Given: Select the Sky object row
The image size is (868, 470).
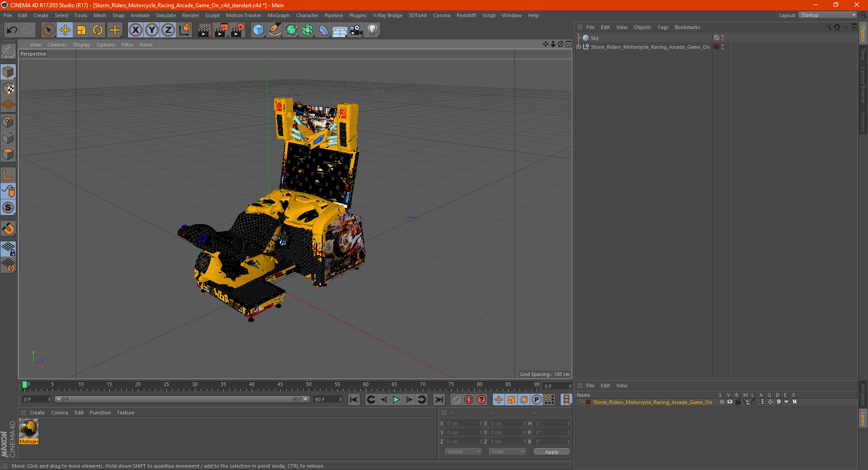Looking at the screenshot, I should 594,38.
